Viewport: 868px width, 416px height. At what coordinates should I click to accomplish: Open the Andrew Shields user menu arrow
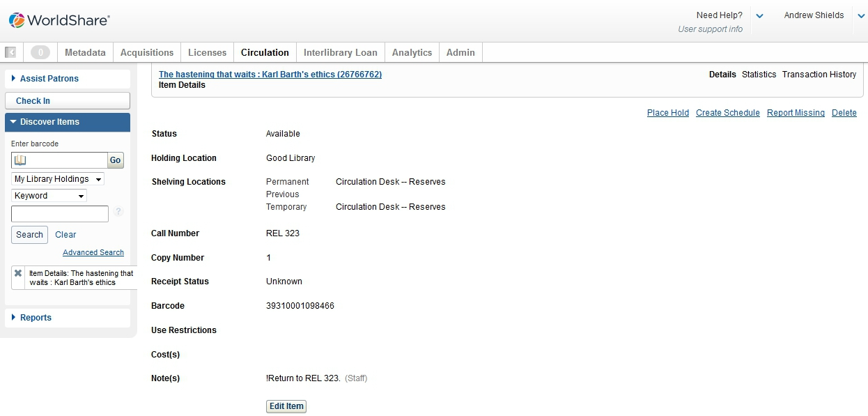[x=861, y=16]
